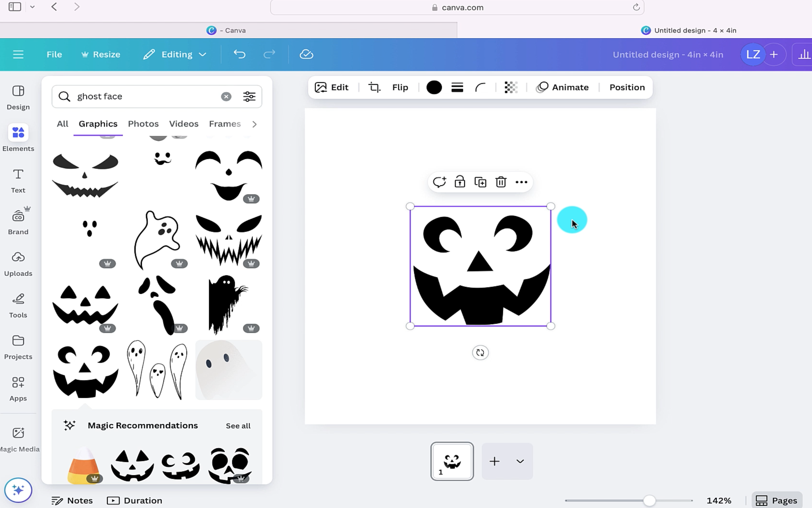The height and width of the screenshot is (508, 812).
Task: Open the Projects panel
Action: 18,346
